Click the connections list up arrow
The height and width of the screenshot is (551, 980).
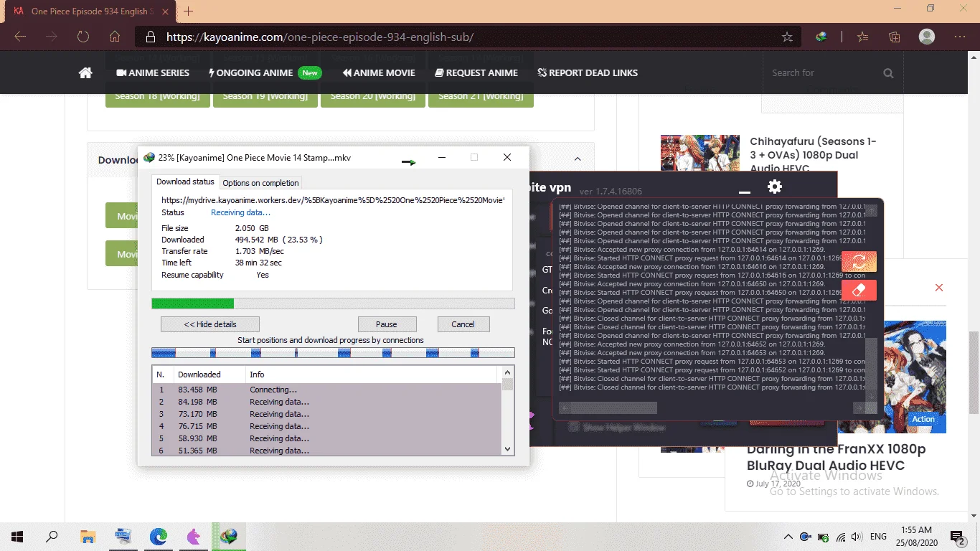click(x=508, y=372)
